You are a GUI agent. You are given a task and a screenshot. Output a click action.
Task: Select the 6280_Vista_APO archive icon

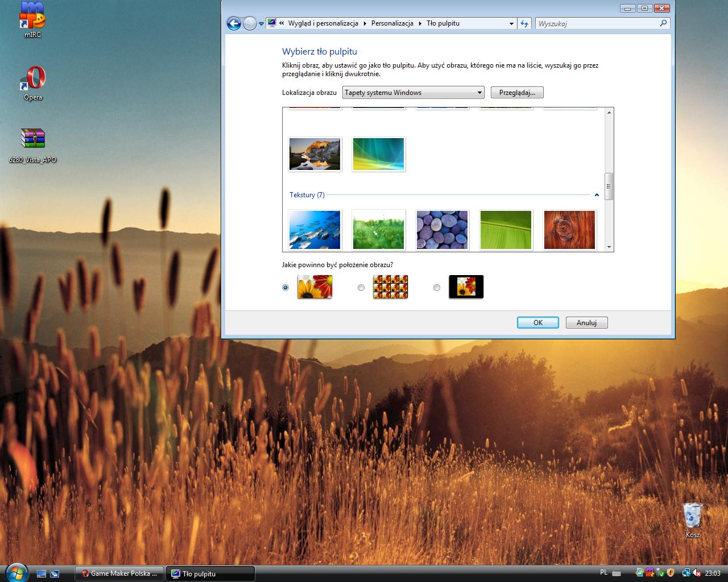[33, 140]
